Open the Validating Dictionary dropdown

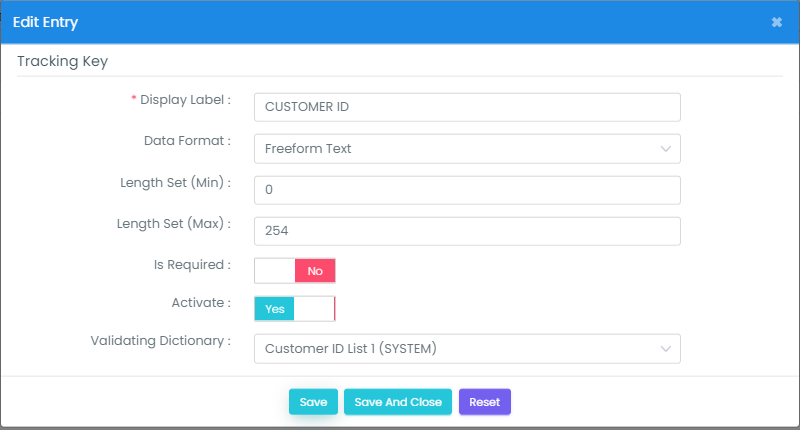click(x=467, y=349)
